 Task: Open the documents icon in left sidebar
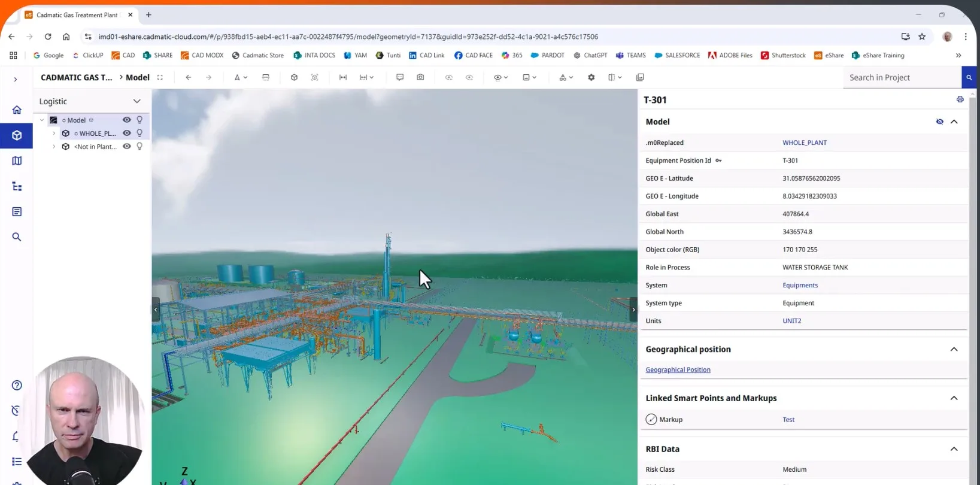point(17,212)
